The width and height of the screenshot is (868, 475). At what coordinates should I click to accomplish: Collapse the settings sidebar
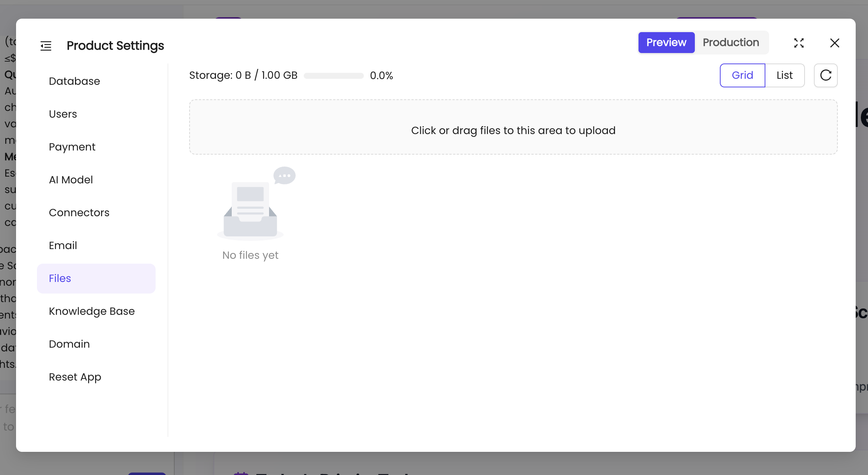46,45
